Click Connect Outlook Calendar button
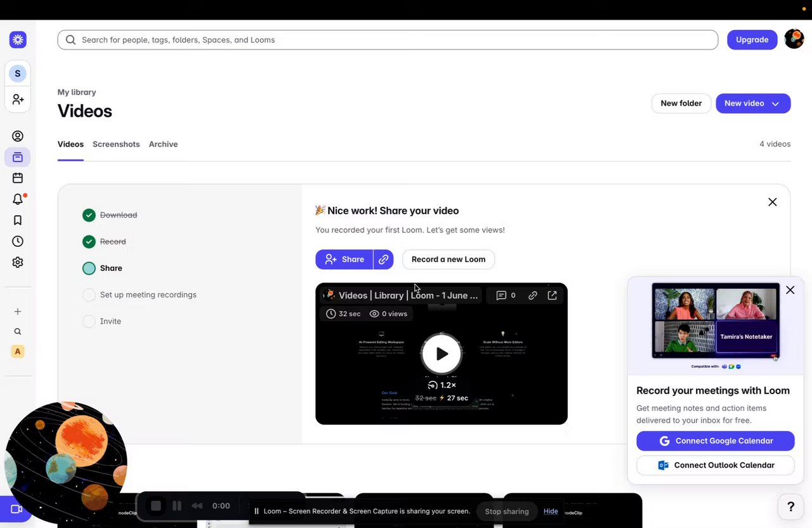Image resolution: width=812 pixels, height=528 pixels. [715, 465]
